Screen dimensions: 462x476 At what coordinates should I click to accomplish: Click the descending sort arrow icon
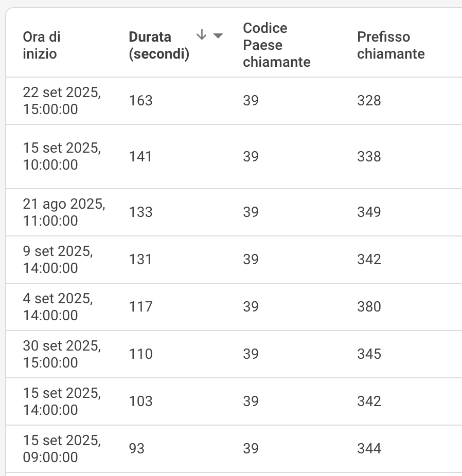click(x=201, y=35)
